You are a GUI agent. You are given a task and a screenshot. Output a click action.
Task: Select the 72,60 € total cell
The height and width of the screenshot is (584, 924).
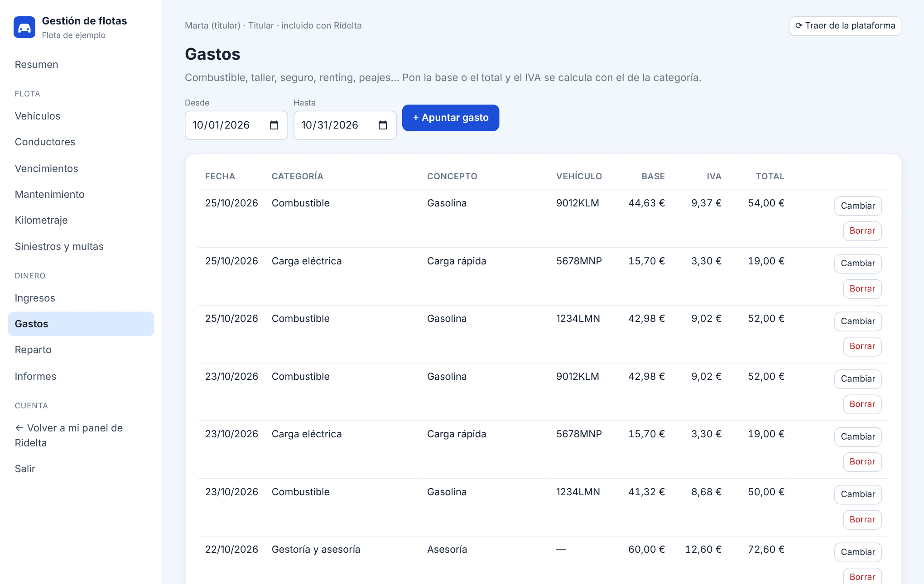coord(766,550)
